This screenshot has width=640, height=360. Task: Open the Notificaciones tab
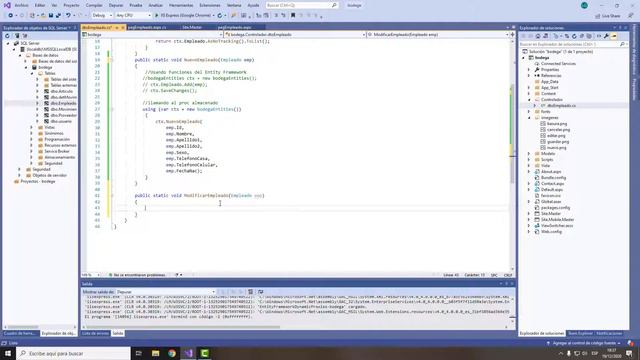tap(609, 333)
